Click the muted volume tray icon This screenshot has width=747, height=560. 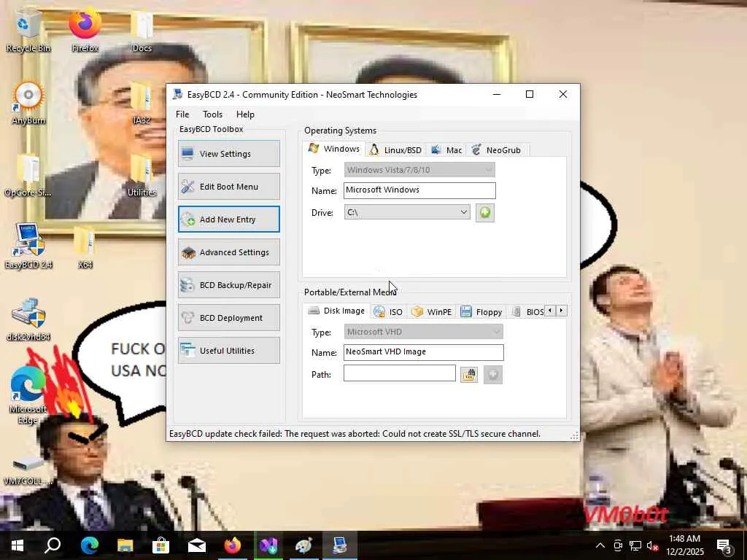click(653, 545)
